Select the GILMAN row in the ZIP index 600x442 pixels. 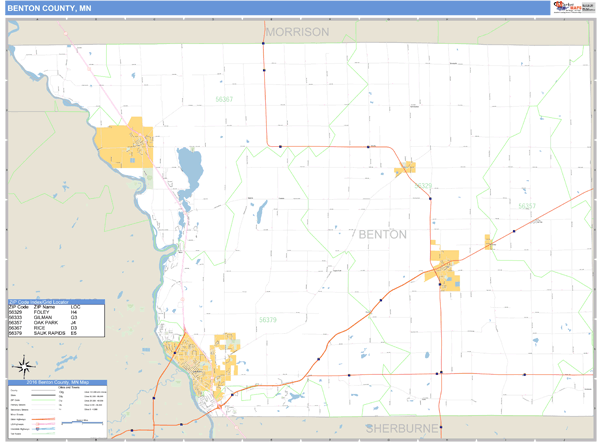click(x=50, y=317)
